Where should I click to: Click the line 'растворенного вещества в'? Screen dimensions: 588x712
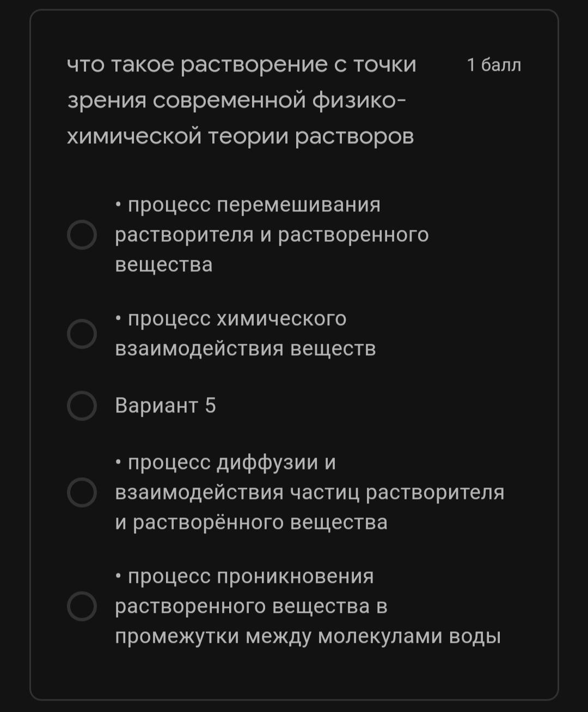coord(252,606)
